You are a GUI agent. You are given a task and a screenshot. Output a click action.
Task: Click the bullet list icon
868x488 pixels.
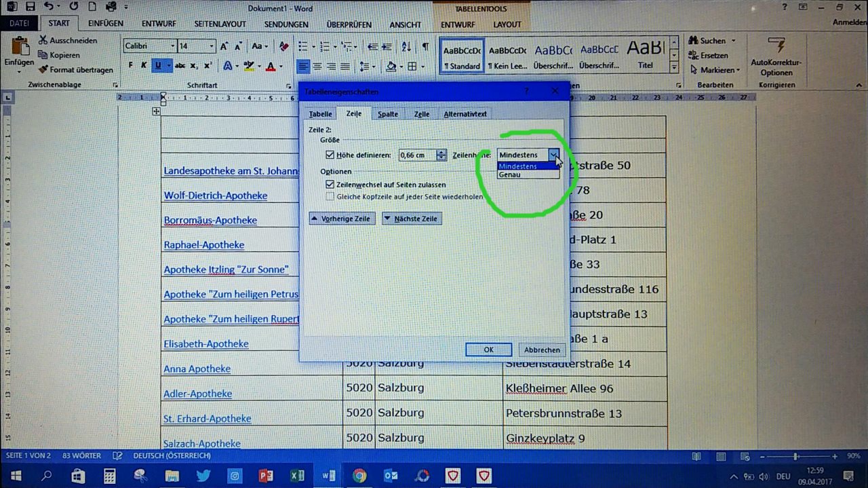[x=302, y=46]
